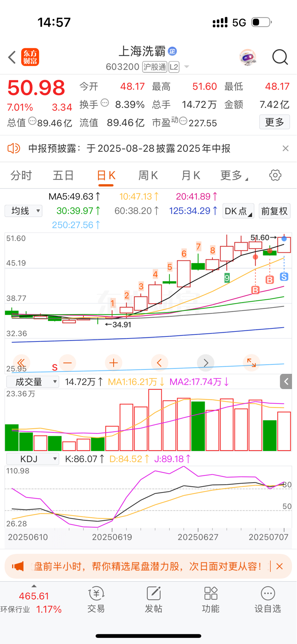Tap the orange MA 10:47.13 value
297x644 pixels.
tap(139, 196)
